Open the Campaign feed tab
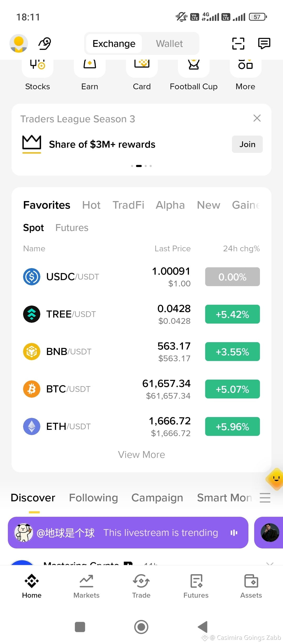This screenshot has width=283, height=644. point(157,498)
